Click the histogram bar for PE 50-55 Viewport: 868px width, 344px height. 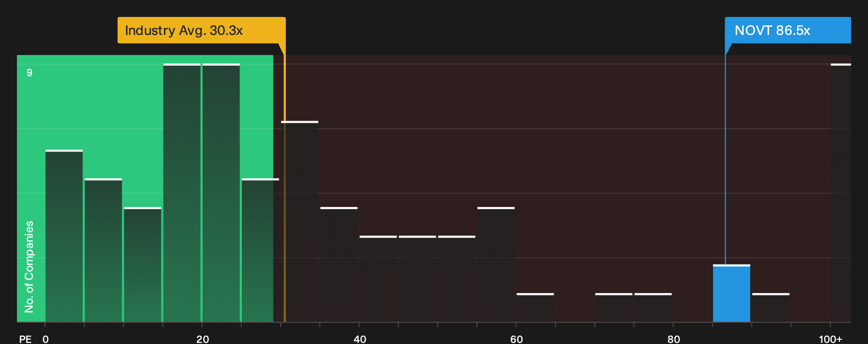click(457, 279)
